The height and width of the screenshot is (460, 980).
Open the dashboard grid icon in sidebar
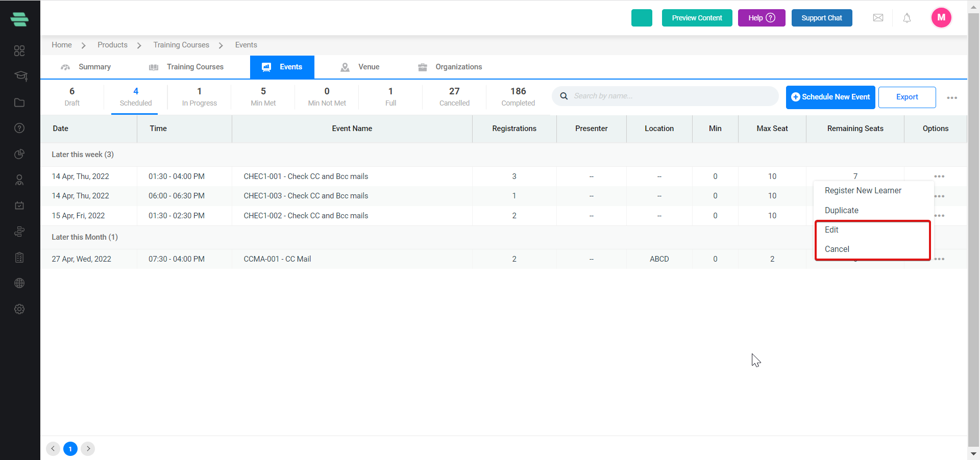[19, 50]
